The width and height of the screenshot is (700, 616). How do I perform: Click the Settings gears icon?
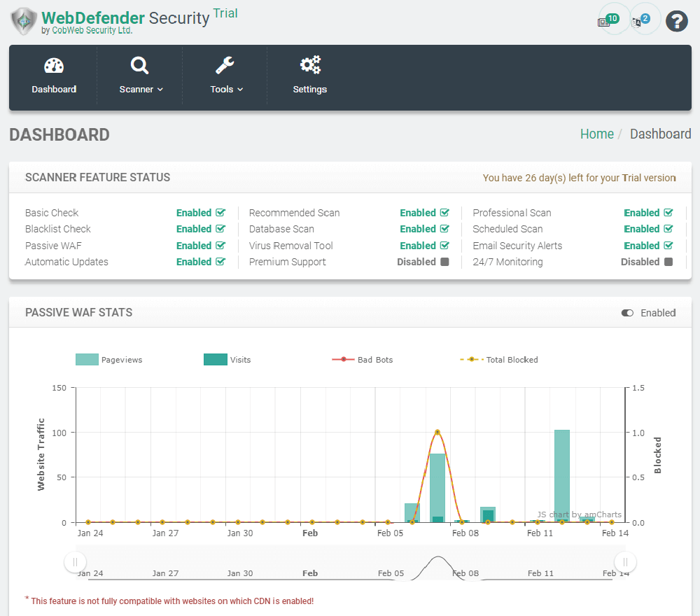pyautogui.click(x=310, y=64)
